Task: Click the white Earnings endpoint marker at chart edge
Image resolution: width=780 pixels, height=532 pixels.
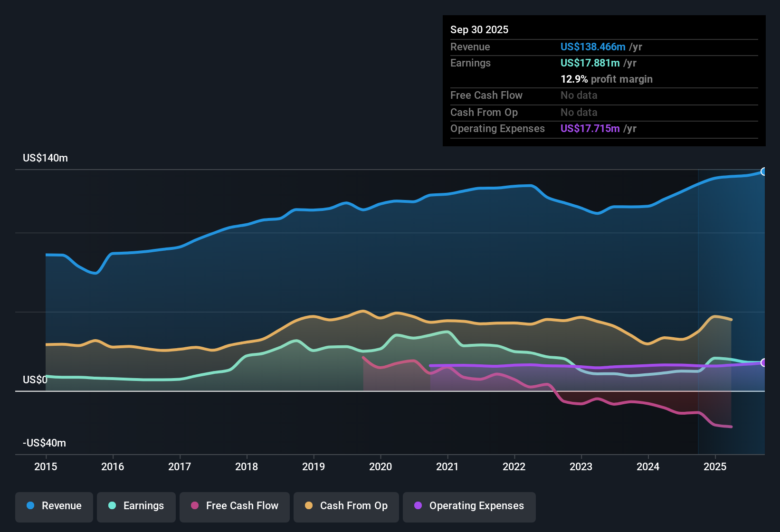Action: pos(764,362)
